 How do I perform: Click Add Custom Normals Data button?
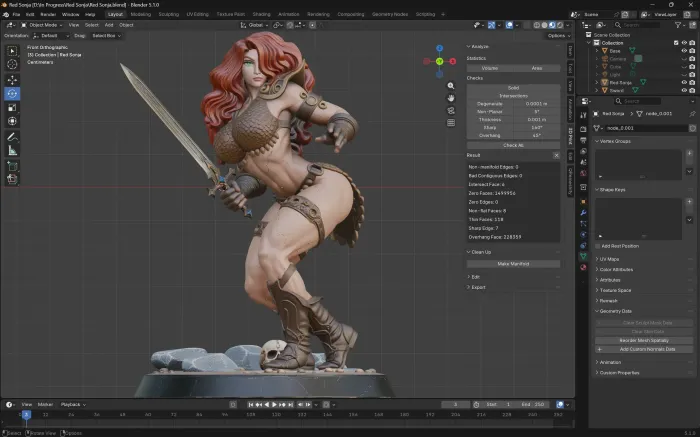tap(644, 349)
